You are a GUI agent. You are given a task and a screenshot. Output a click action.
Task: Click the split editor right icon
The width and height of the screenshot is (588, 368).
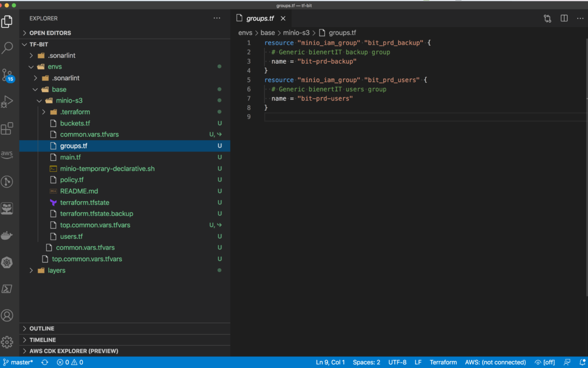coord(564,19)
